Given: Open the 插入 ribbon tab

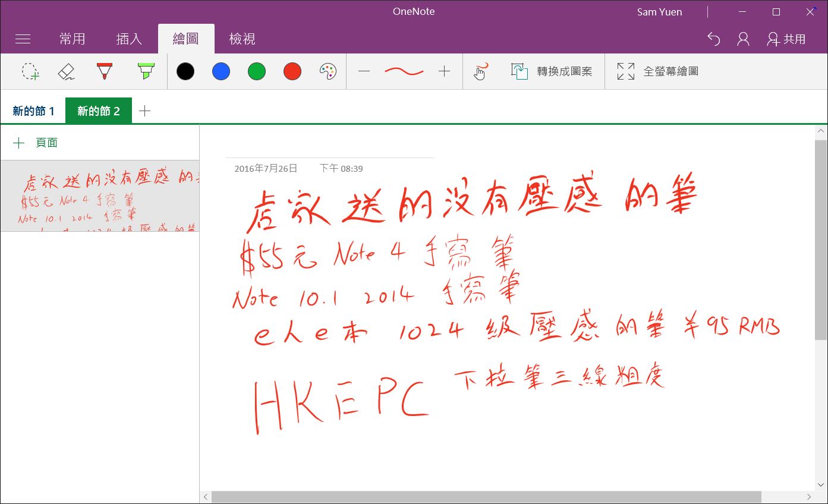Looking at the screenshot, I should [x=129, y=39].
